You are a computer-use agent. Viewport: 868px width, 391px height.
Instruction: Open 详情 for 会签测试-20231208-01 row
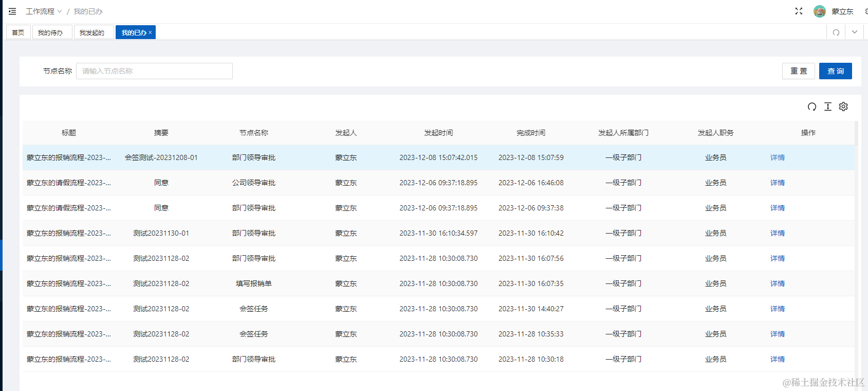click(778, 157)
